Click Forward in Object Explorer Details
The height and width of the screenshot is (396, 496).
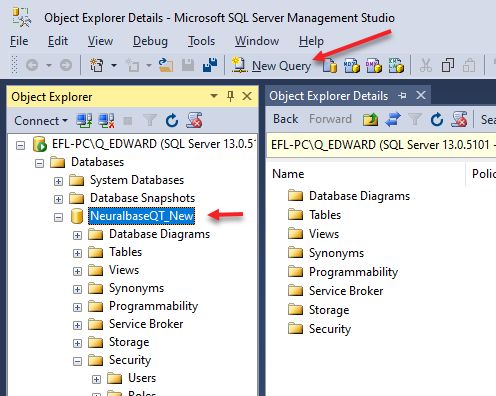point(330,119)
